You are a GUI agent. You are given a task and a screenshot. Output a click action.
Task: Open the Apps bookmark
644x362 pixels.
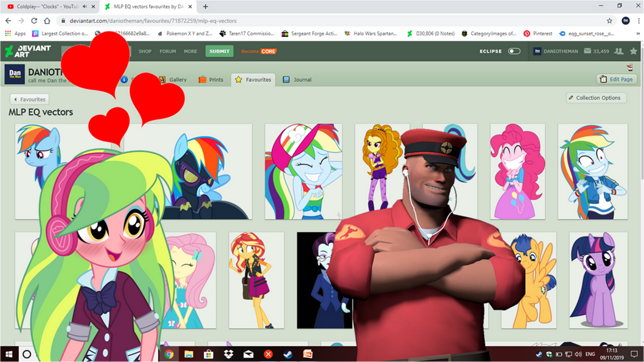click(x=15, y=34)
